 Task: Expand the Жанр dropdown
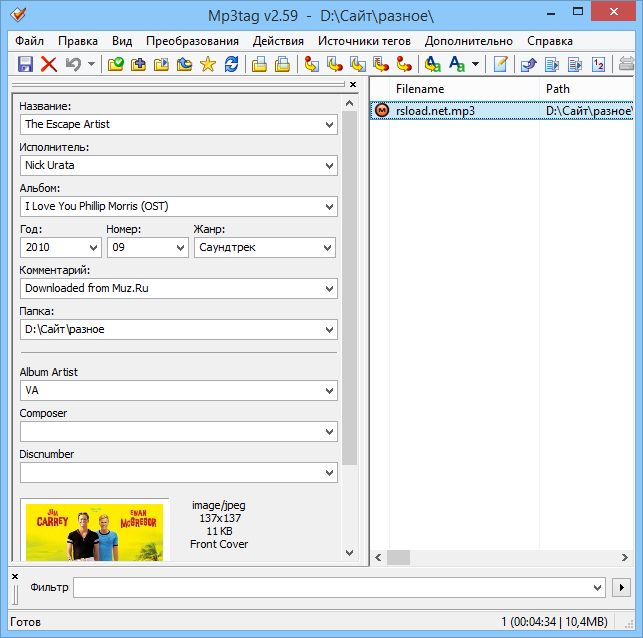(327, 248)
